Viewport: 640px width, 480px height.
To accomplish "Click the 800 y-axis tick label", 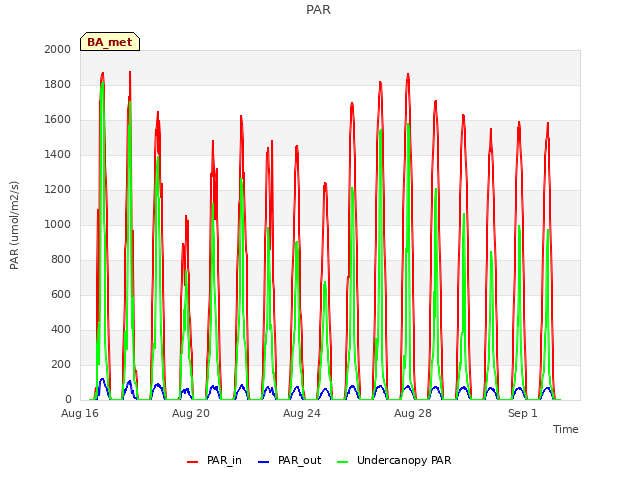I will 61,260.
